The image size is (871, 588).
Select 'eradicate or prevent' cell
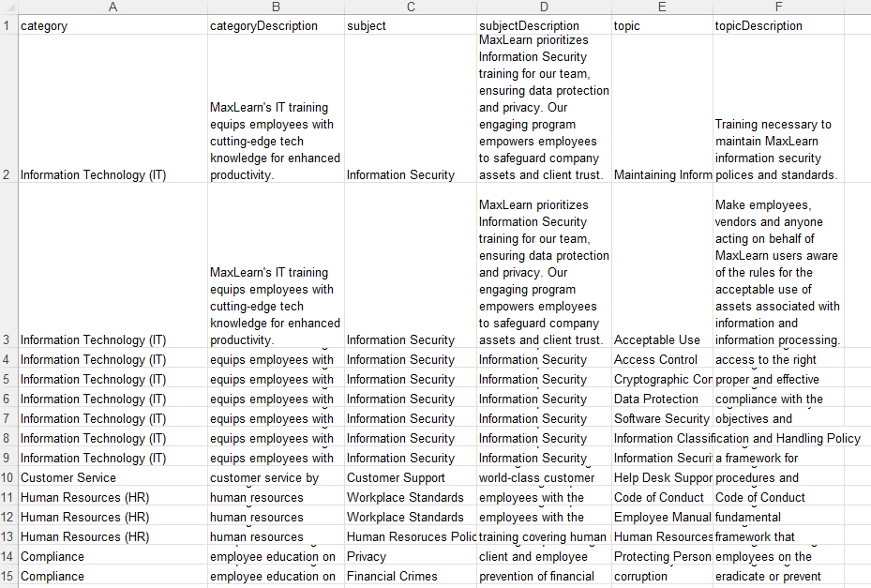click(x=778, y=576)
